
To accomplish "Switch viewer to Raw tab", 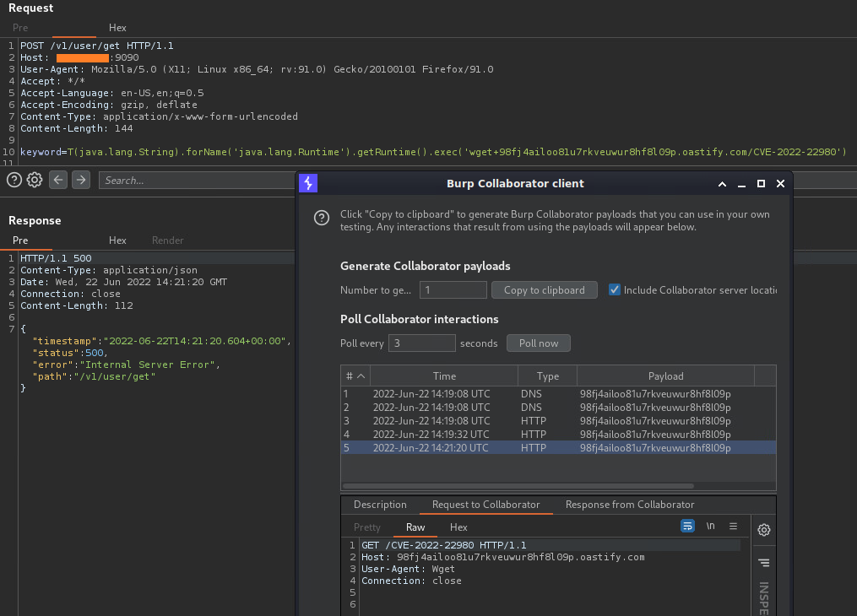I will pos(415,527).
